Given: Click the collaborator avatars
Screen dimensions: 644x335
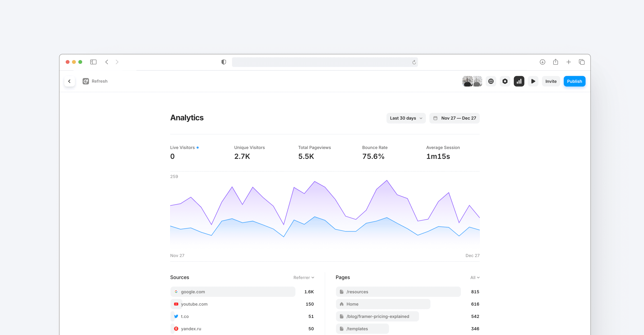Looking at the screenshot, I should [x=472, y=81].
